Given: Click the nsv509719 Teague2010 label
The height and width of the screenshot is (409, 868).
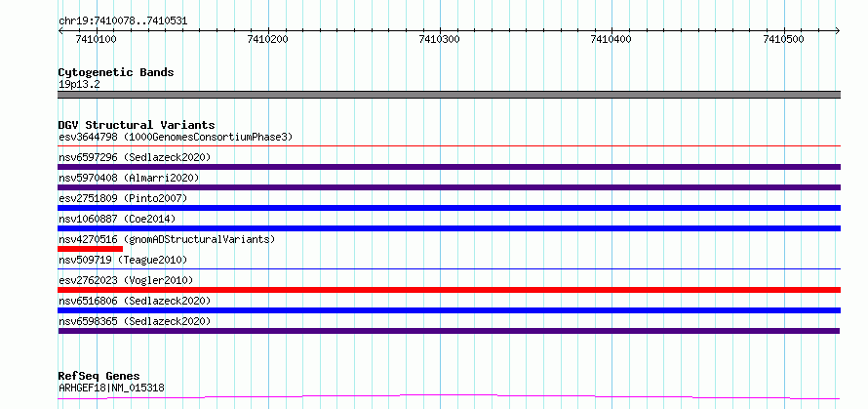Looking at the screenshot, I should [x=123, y=260].
